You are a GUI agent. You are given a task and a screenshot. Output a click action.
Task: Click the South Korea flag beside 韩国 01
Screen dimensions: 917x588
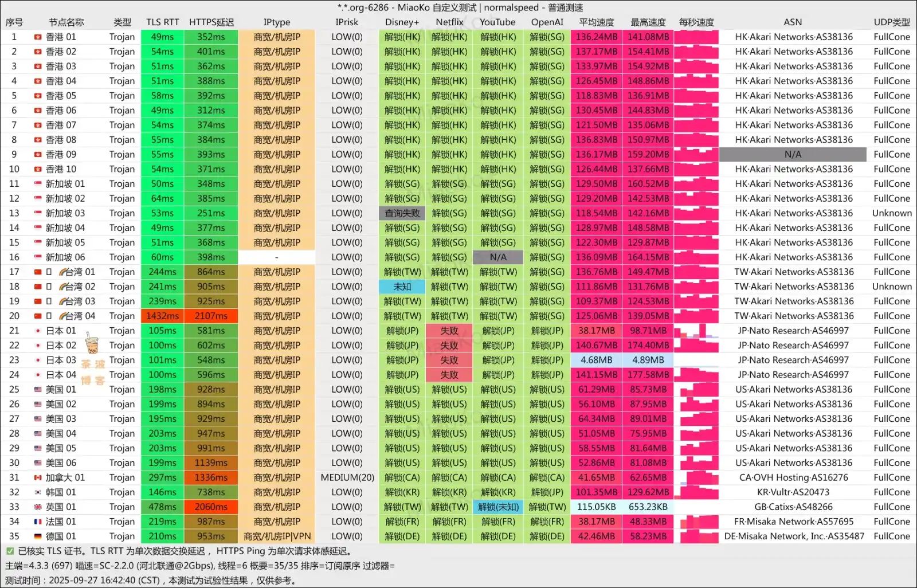tap(38, 493)
